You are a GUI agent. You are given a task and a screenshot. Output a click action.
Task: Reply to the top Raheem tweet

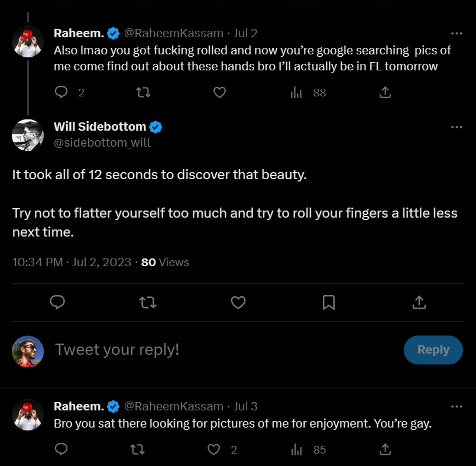click(61, 92)
